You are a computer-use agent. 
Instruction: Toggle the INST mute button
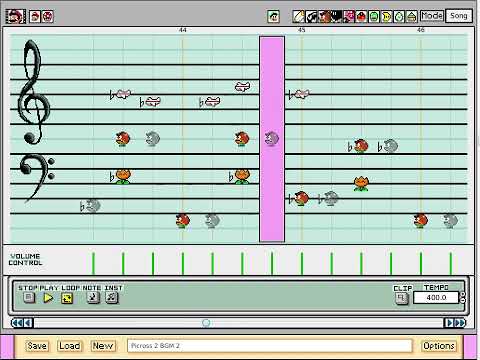(x=112, y=297)
